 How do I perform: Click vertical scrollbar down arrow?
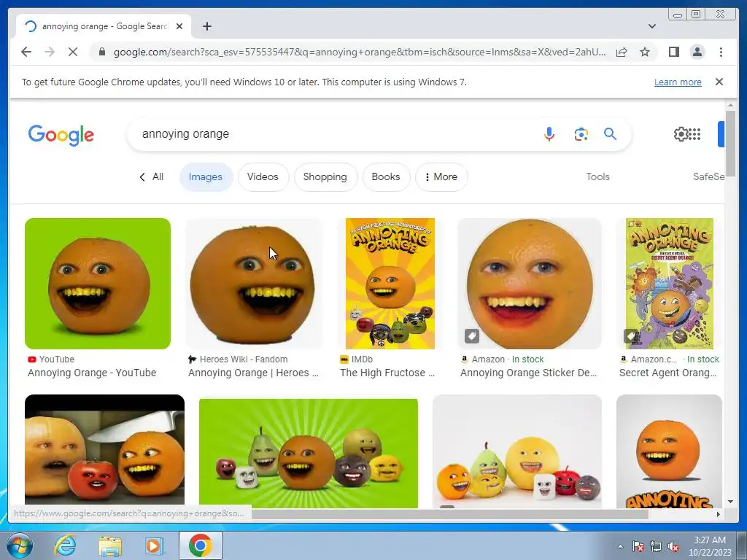[730, 502]
